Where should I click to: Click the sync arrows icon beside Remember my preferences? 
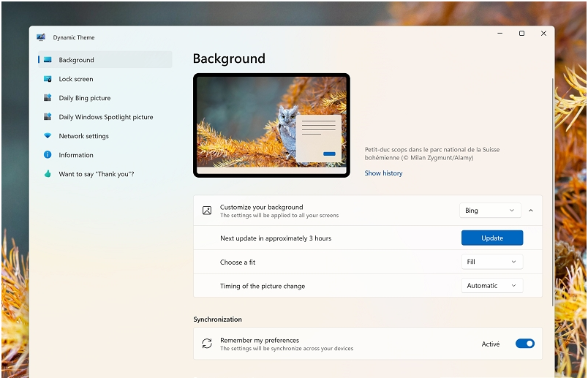pyautogui.click(x=207, y=344)
